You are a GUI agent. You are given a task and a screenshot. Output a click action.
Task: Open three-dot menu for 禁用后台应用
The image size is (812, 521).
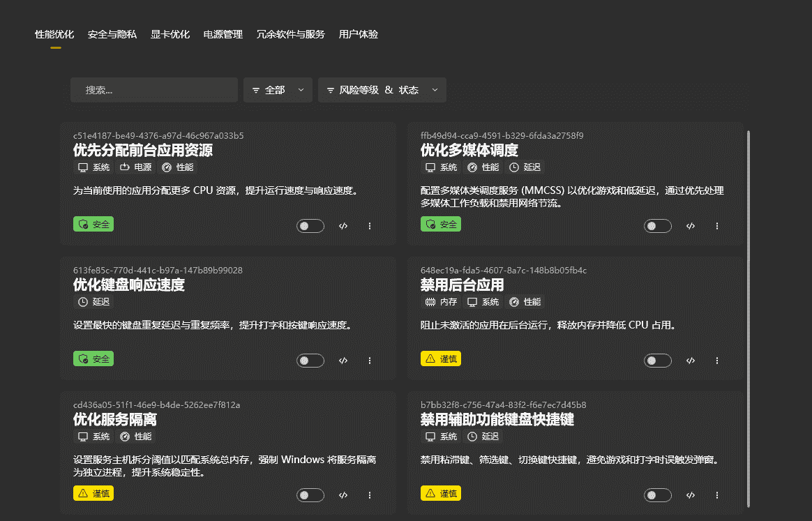click(717, 361)
